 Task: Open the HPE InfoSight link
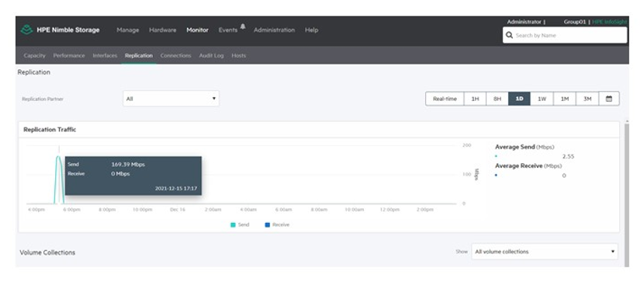[610, 22]
